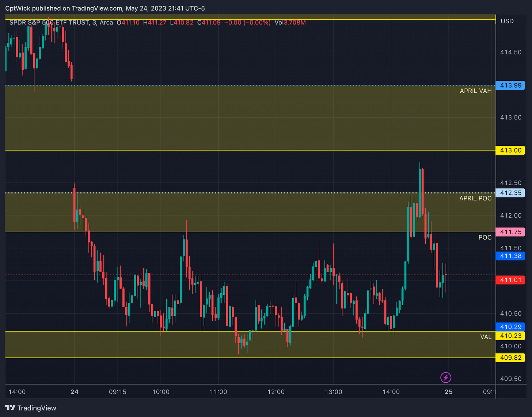This screenshot has width=532, height=417.
Task: Click the TradingView logo at bottom left
Action: click(x=31, y=408)
